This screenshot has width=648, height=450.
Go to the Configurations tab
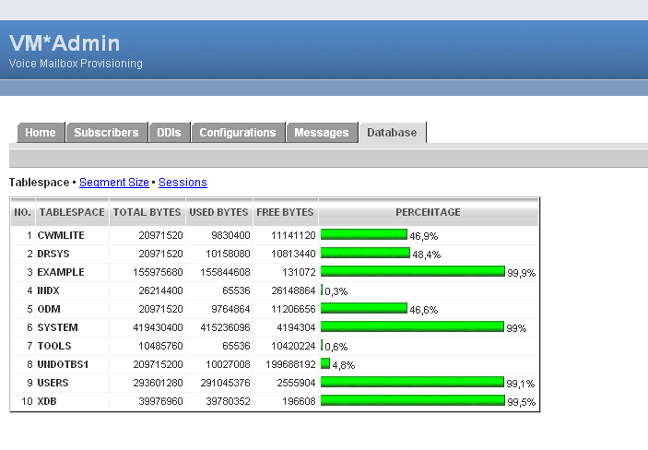(x=237, y=132)
